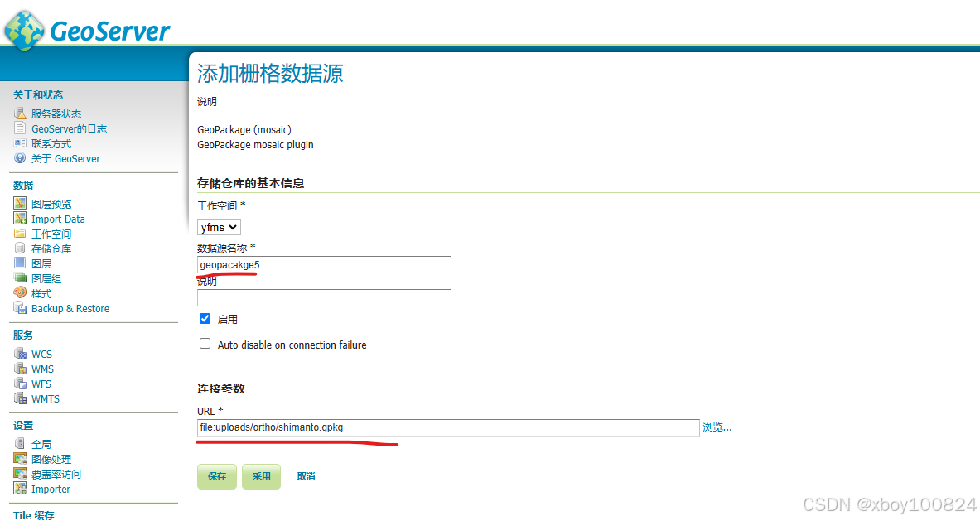Click the Importer settings icon
The image size is (980, 521).
[x=20, y=489]
